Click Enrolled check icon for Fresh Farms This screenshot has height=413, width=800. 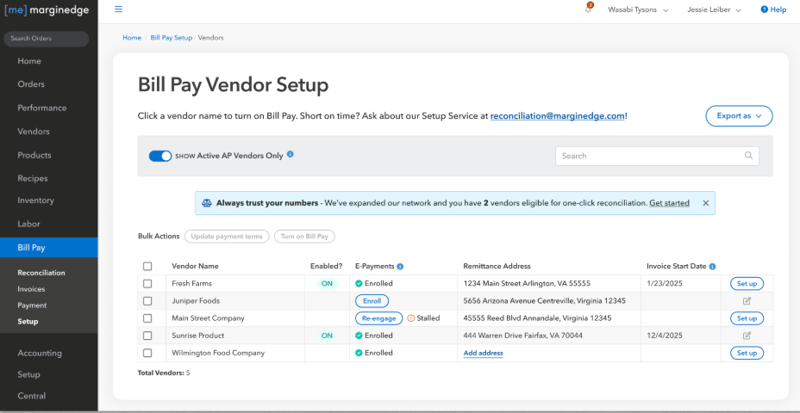(x=359, y=283)
